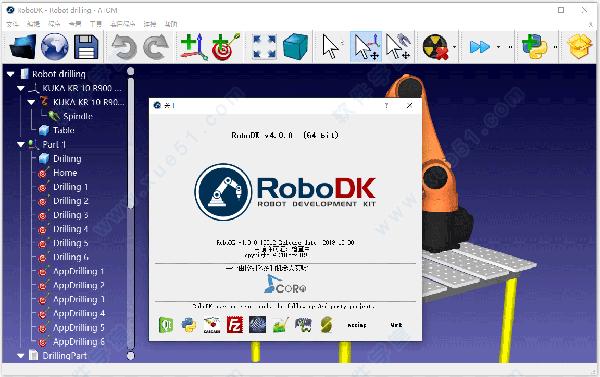Select the Table object in the tree
Viewport: 600px width, 377px height.
click(x=64, y=130)
